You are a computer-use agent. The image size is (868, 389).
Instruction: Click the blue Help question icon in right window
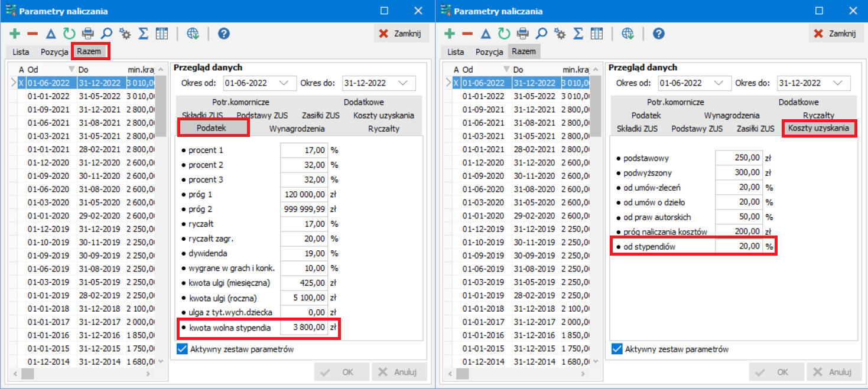click(659, 34)
